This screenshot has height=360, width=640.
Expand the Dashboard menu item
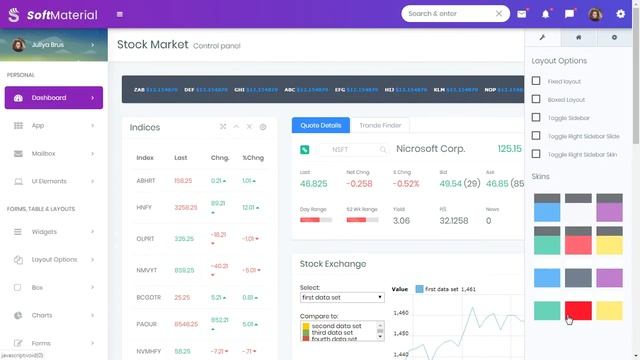93,98
